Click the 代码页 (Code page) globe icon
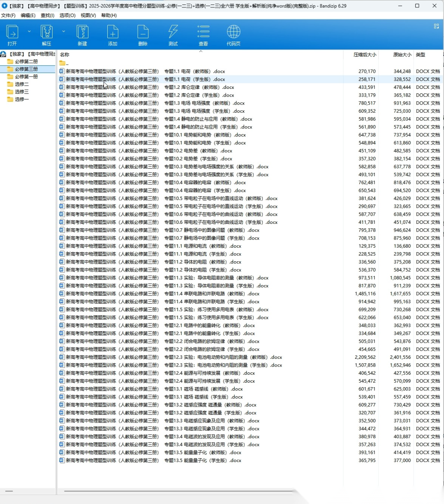 coord(234,32)
